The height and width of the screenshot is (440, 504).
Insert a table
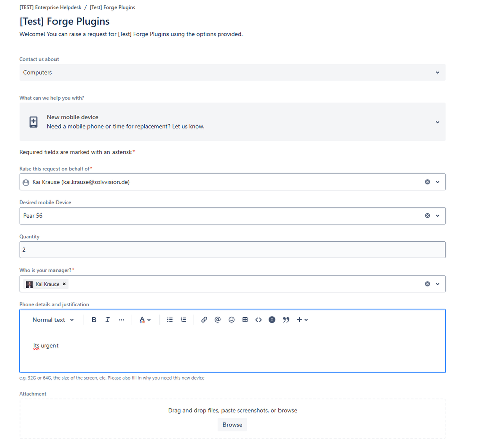[245, 320]
